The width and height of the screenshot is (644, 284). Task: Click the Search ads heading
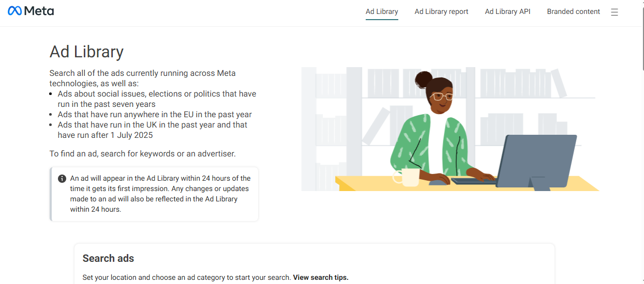tap(108, 258)
